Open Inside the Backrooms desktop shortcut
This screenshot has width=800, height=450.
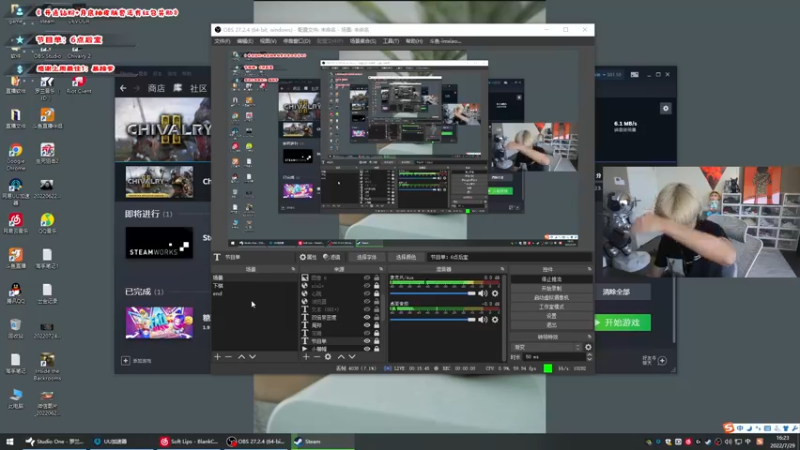tap(47, 367)
